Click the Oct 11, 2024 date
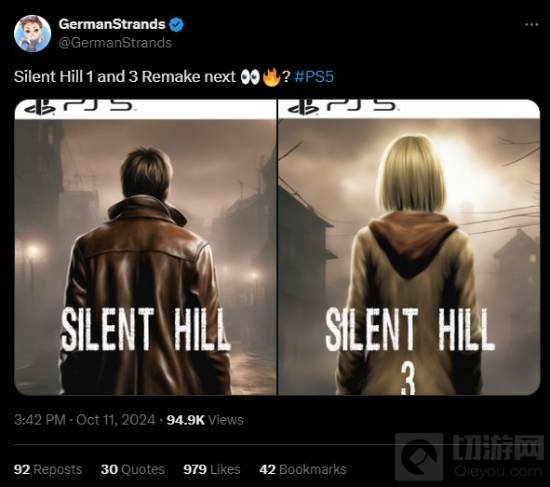 point(115,420)
